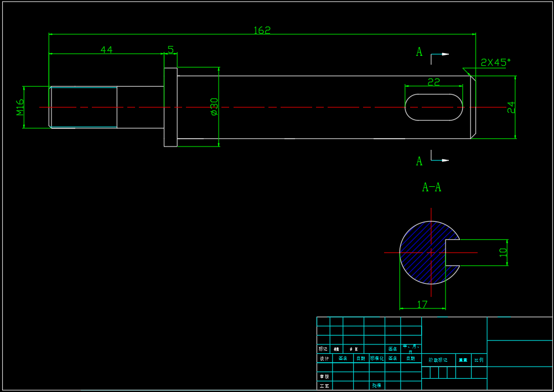The width and height of the screenshot is (554, 392).
Task: Select the 工艺 row label
Action: (x=324, y=386)
